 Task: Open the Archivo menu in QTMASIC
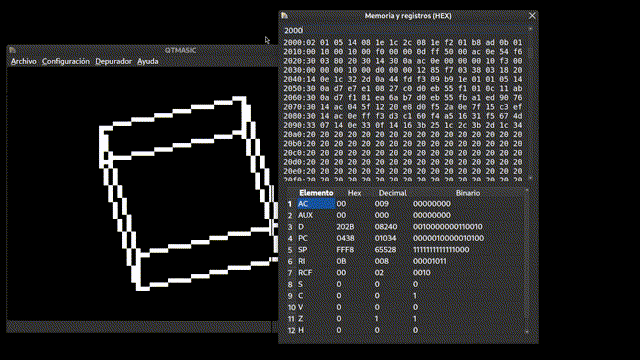(24, 61)
